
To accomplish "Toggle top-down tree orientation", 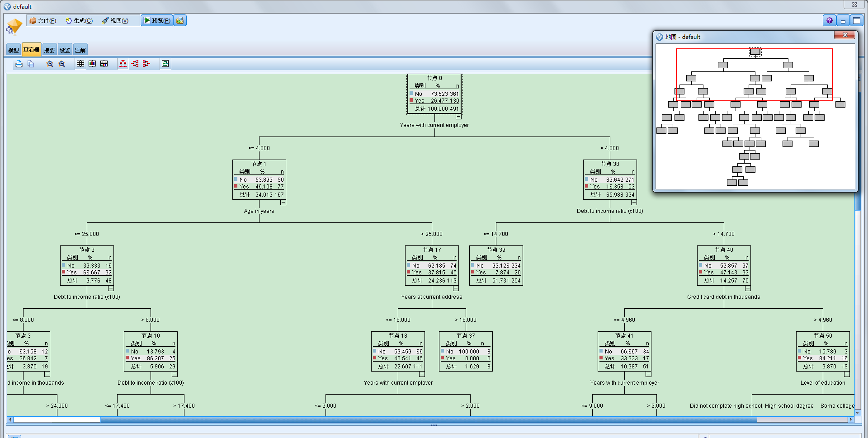I will pyautogui.click(x=123, y=64).
